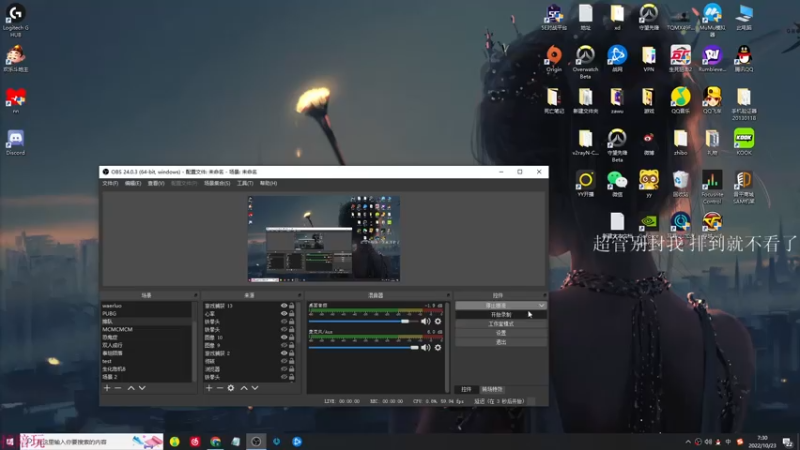Toggle lock on 浏览器 source

point(292,369)
